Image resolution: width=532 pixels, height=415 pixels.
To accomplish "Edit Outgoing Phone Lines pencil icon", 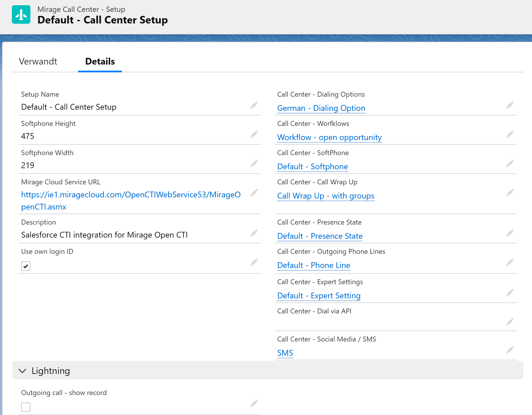I will click(x=510, y=262).
